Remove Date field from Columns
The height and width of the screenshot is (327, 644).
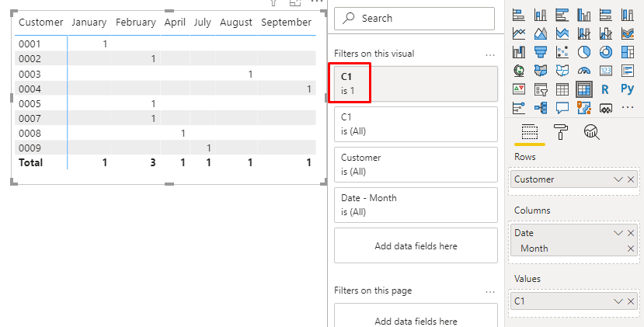click(x=631, y=233)
